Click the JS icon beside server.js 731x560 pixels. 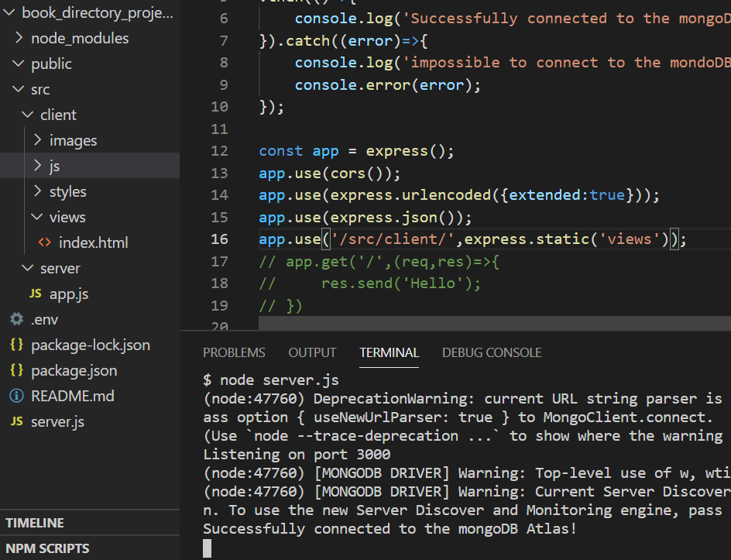click(16, 422)
